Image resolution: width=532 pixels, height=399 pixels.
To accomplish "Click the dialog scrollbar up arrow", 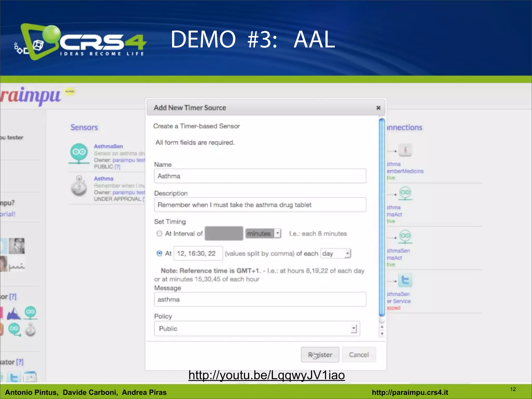I will coord(382,327).
